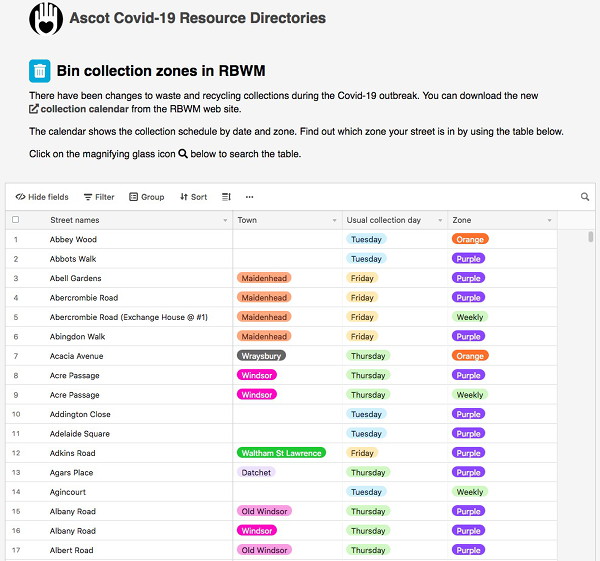The width and height of the screenshot is (600, 561).
Task: Click the Hide fields button
Action: click(x=42, y=197)
